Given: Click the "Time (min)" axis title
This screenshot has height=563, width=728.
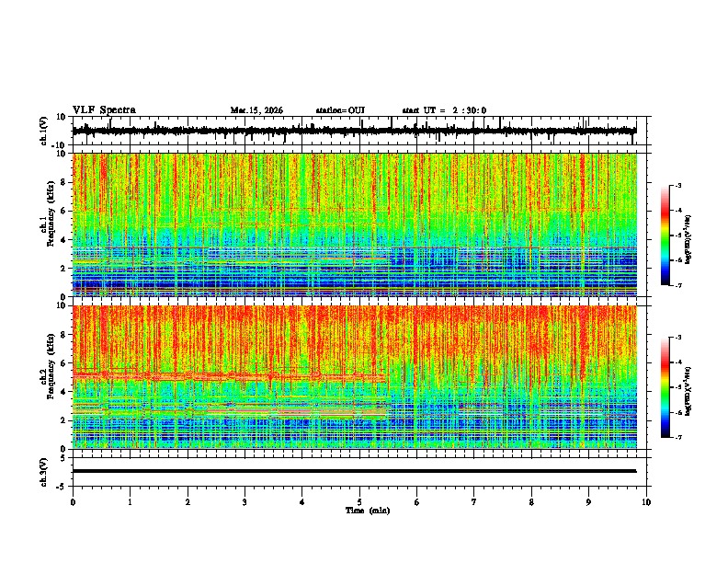Looking at the screenshot, I should [368, 511].
